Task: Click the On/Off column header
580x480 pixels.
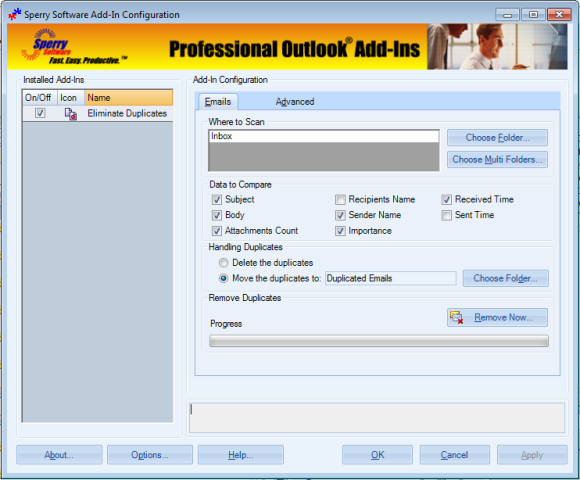Action: (40, 98)
